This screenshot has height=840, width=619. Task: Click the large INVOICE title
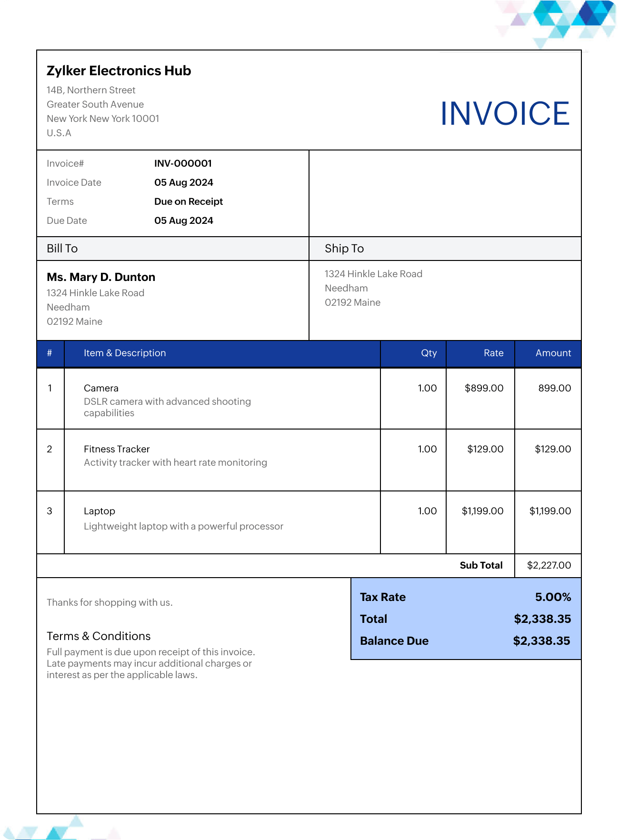pos(504,114)
